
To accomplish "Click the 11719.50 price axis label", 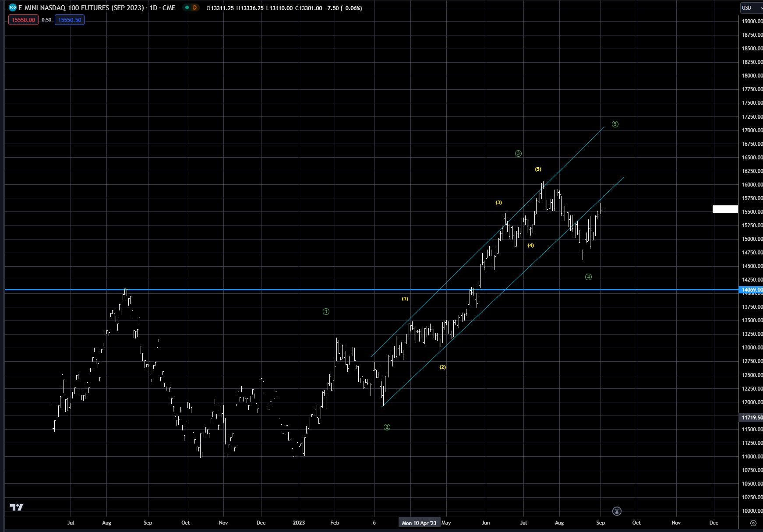I will click(x=752, y=418).
